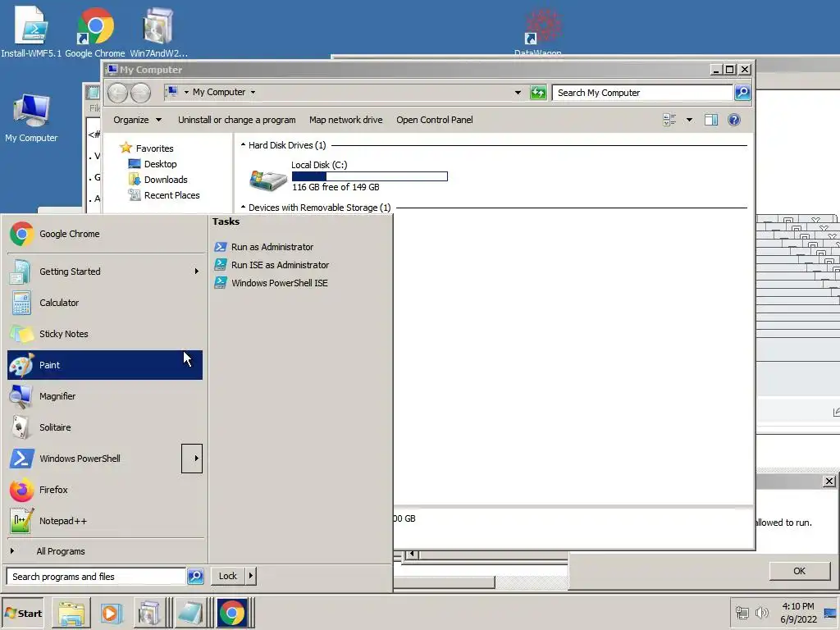Click the Notepad++ icon in Start menu
The height and width of the screenshot is (630, 840).
pyautogui.click(x=21, y=521)
